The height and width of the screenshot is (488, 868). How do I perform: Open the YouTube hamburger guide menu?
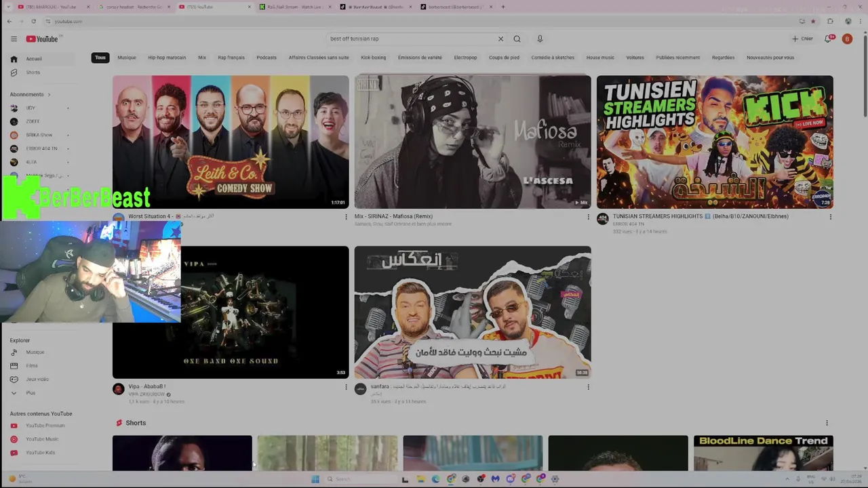pyautogui.click(x=14, y=39)
